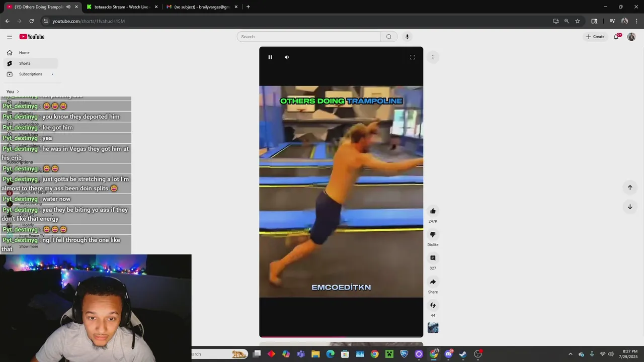Open Home in the YouTube sidebar

(30, 53)
